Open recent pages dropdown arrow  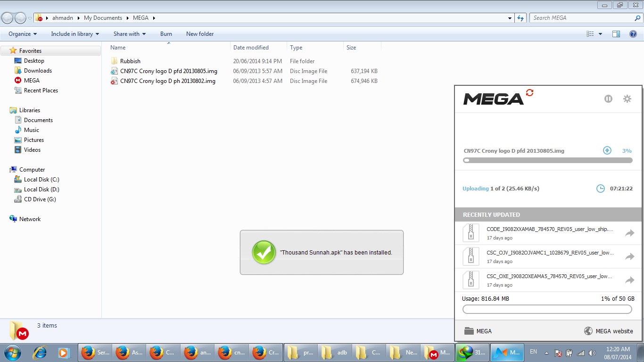coord(30,18)
